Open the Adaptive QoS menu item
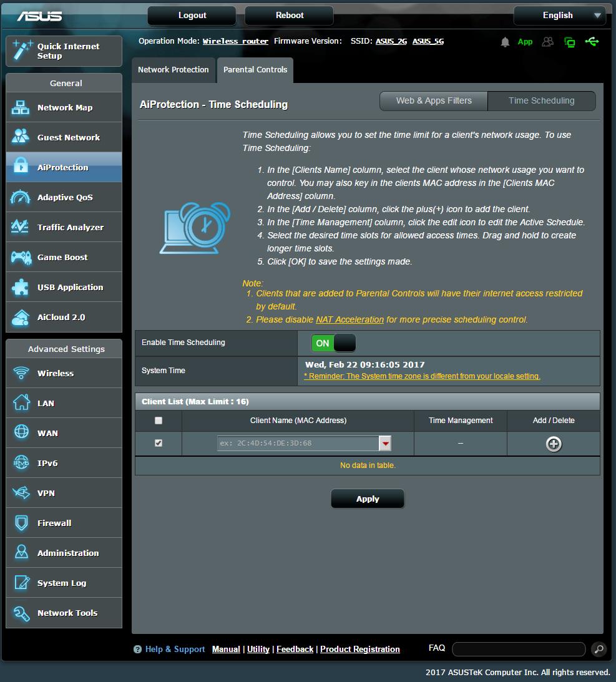This screenshot has height=682, width=616. point(64,197)
